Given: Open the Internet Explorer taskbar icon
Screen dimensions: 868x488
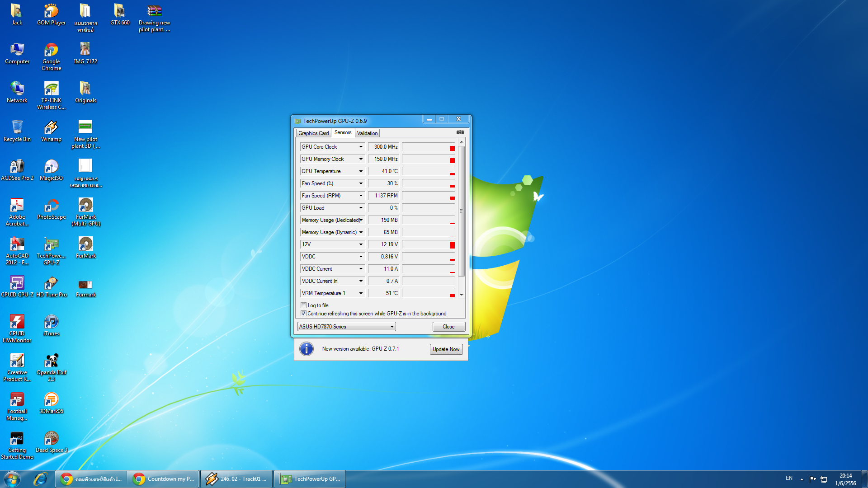Looking at the screenshot, I should [x=40, y=479].
